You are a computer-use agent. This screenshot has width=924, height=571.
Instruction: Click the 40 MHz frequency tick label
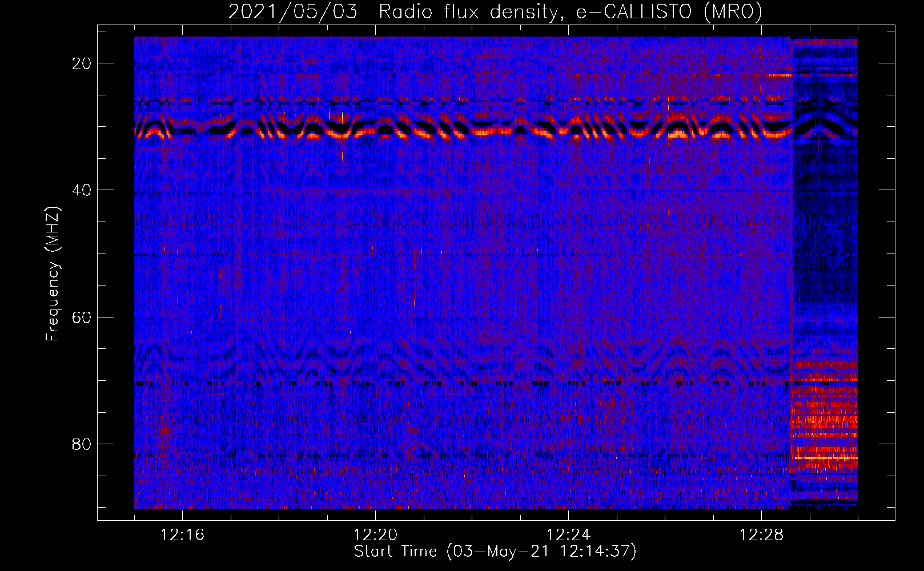click(82, 190)
